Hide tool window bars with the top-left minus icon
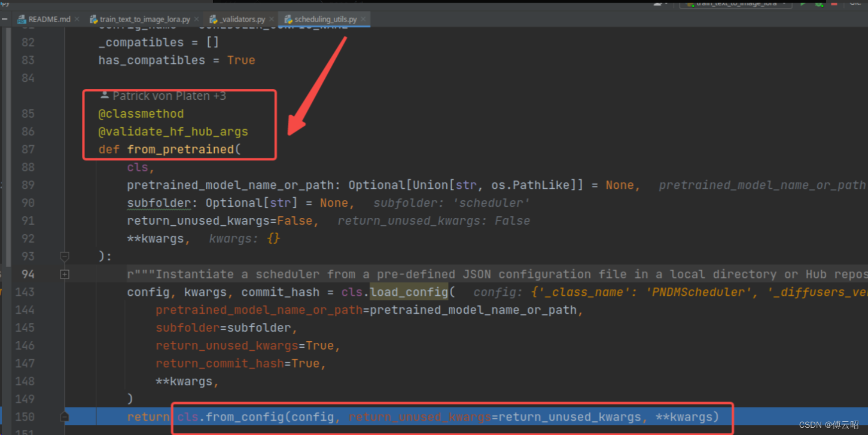 pos(5,19)
